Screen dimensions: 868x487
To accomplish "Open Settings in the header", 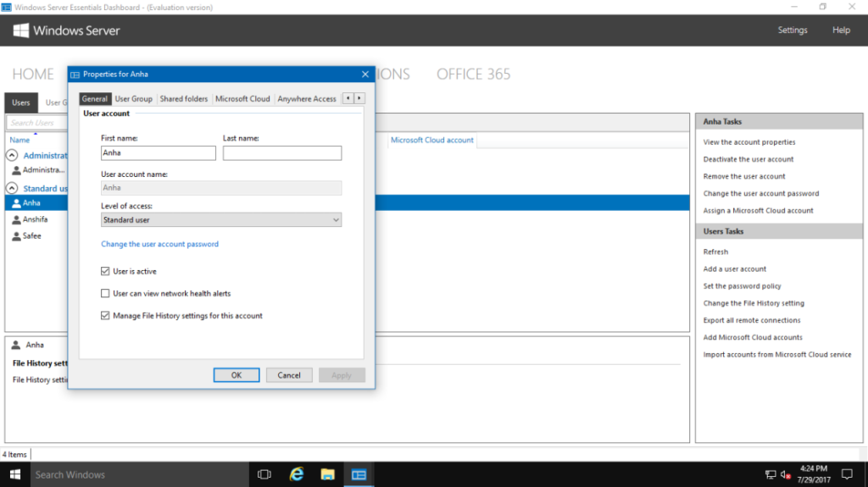I will [x=793, y=30].
